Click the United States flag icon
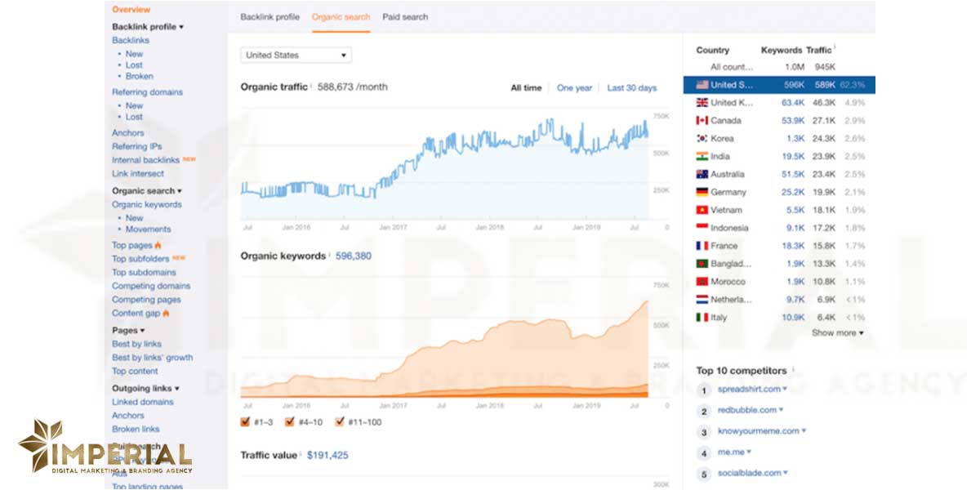This screenshot has height=490, width=980. 702,85
